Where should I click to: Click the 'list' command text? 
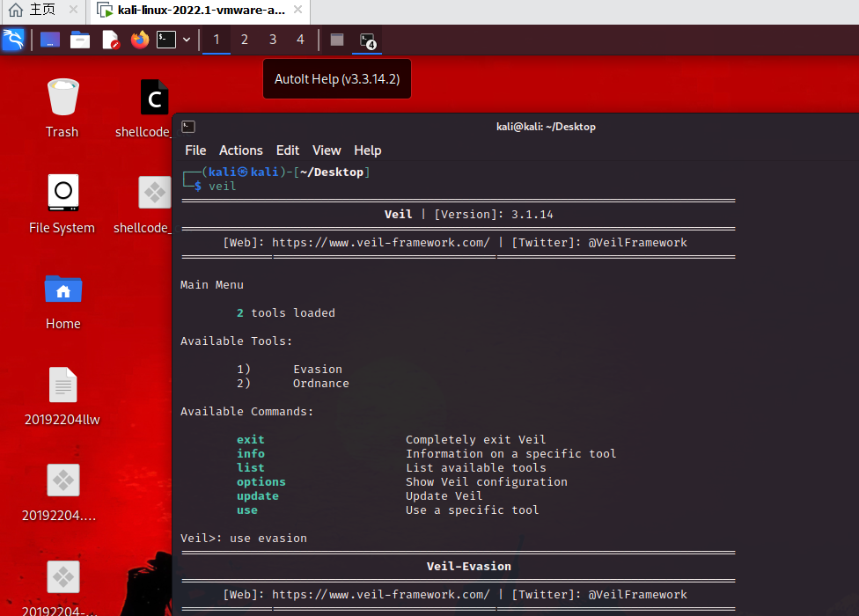[x=250, y=467]
